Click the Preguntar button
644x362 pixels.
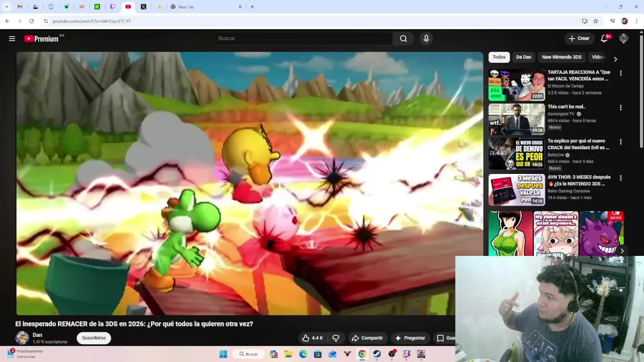[410, 338]
